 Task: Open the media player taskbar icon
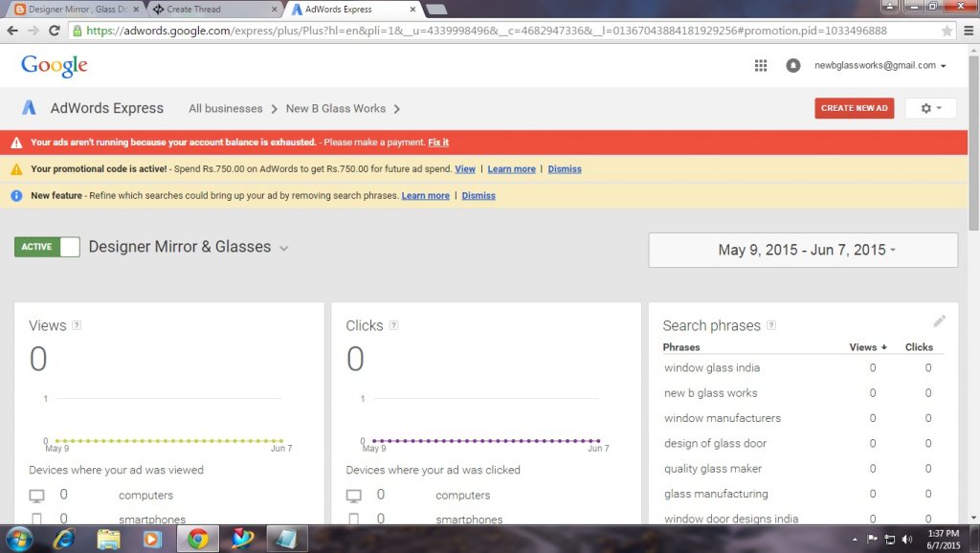point(152,539)
